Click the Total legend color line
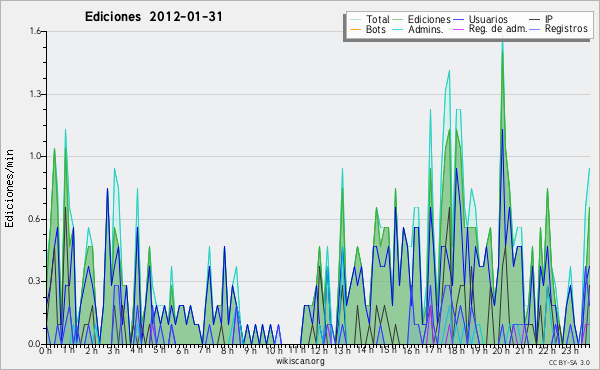 point(355,19)
